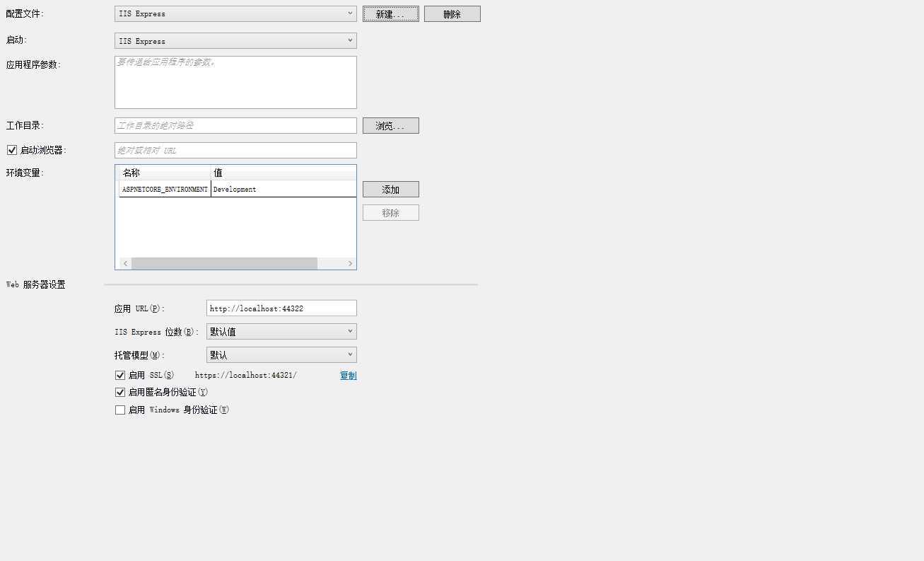This screenshot has height=561, width=924.
Task: Focus the 应用程序参数 text area
Action: [235, 82]
